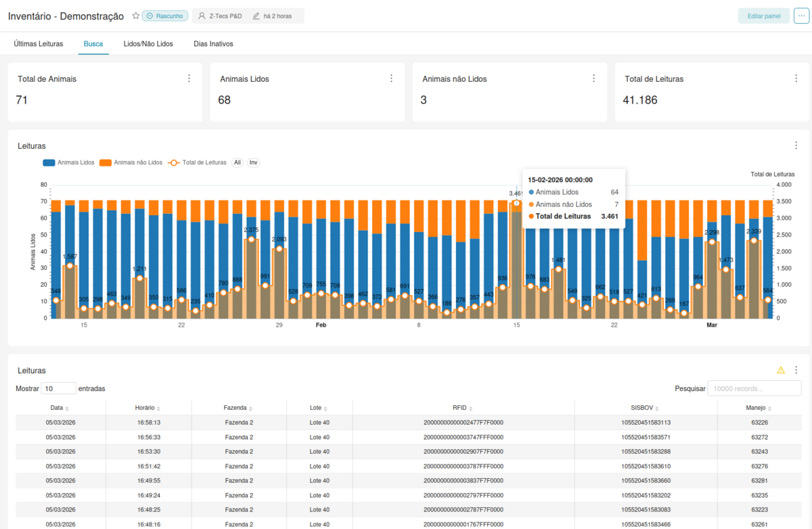Image resolution: width=812 pixels, height=529 pixels.
Task: Open the Total de Leituras card menu
Action: tap(796, 78)
